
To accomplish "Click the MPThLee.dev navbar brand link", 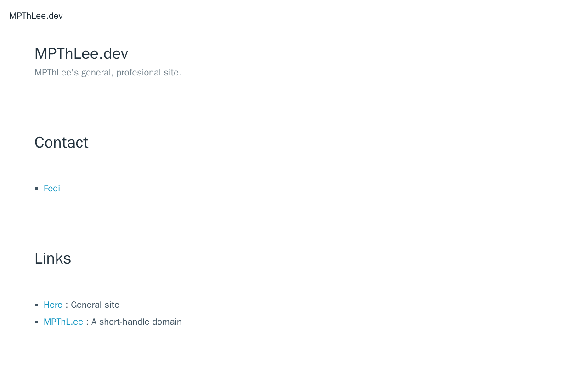I will pos(36,16).
